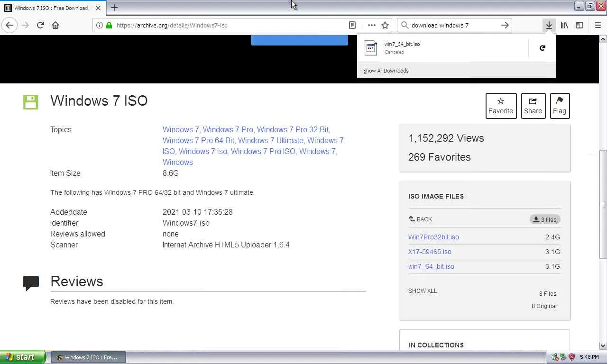
Task: Click the green padlock security icon
Action: (x=109, y=25)
